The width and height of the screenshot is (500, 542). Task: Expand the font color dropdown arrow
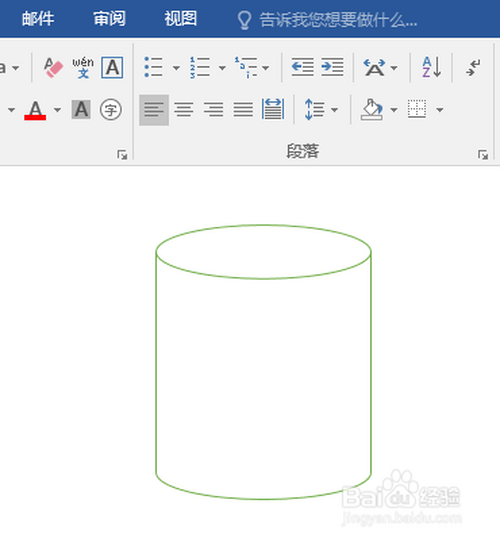(57, 110)
